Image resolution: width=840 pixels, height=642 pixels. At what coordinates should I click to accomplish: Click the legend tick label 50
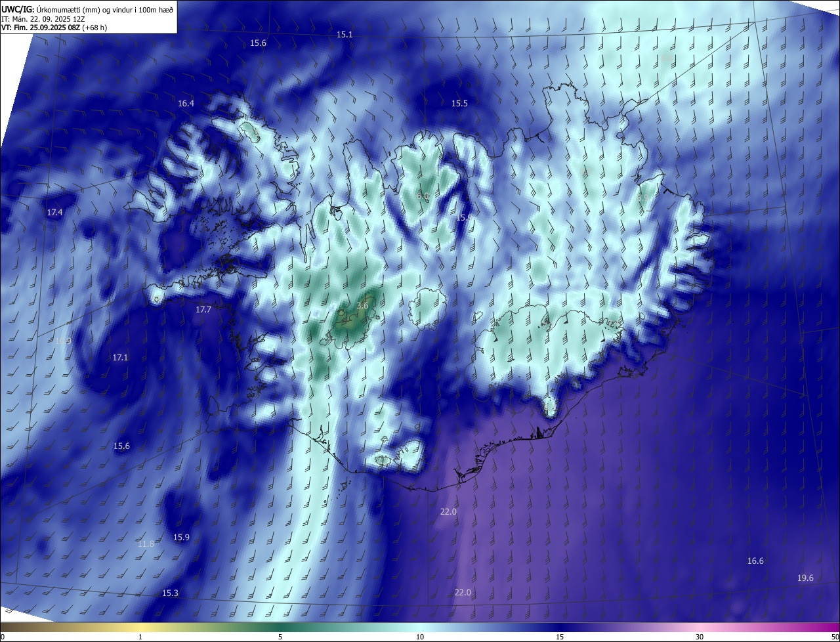tap(835, 637)
